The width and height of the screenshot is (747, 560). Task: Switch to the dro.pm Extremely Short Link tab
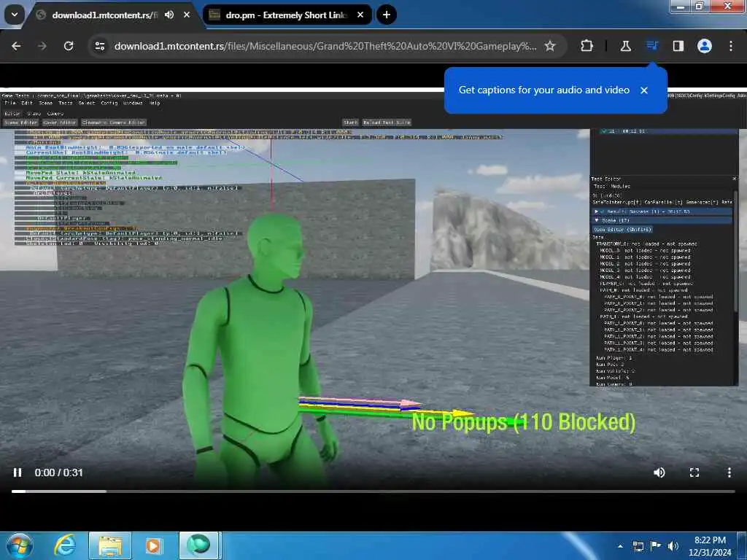tap(286, 15)
